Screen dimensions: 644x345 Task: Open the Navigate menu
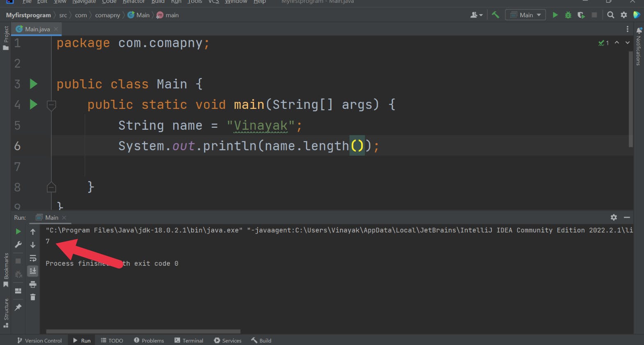84,2
